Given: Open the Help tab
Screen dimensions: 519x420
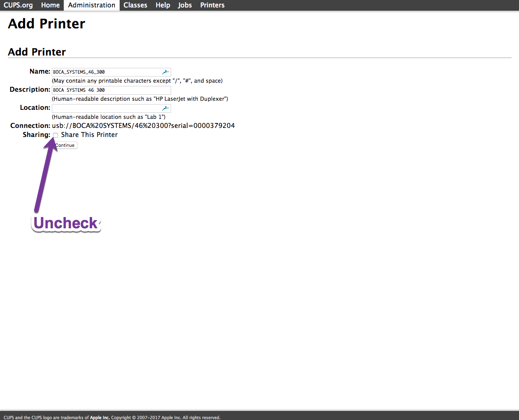Looking at the screenshot, I should coord(163,5).
